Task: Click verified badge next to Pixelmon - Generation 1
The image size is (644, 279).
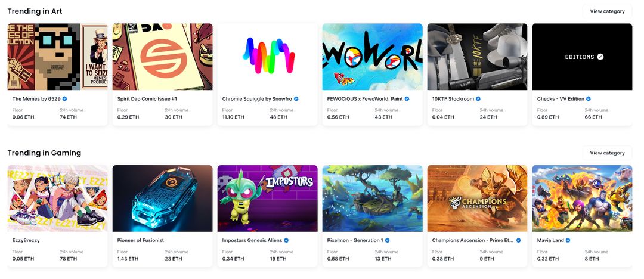Action: click(387, 240)
